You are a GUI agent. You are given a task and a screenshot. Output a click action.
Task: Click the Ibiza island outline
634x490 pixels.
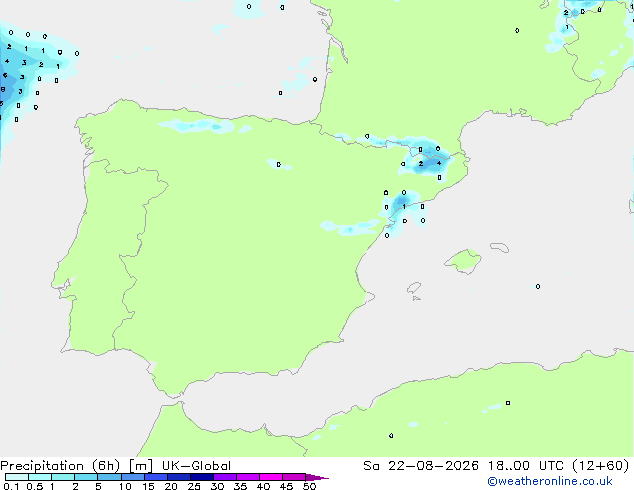click(414, 288)
